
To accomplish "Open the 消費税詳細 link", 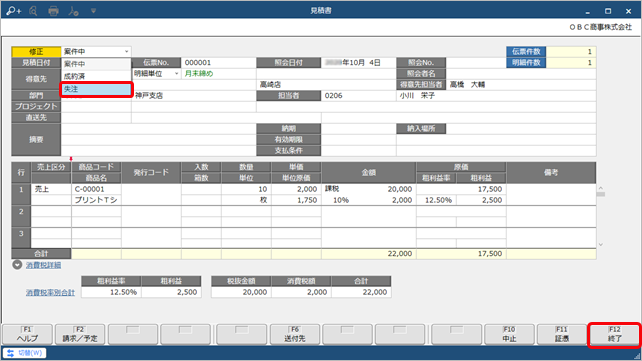I will (x=43, y=265).
